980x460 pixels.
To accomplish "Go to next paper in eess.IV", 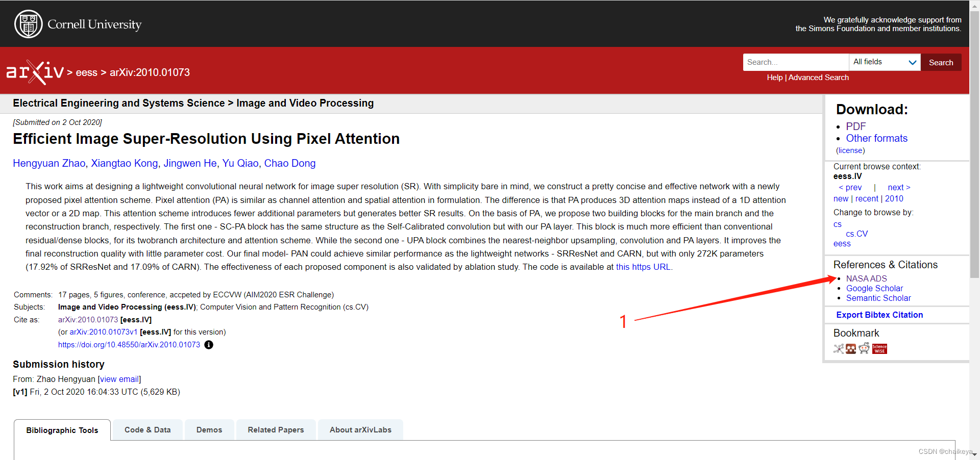I will [899, 188].
